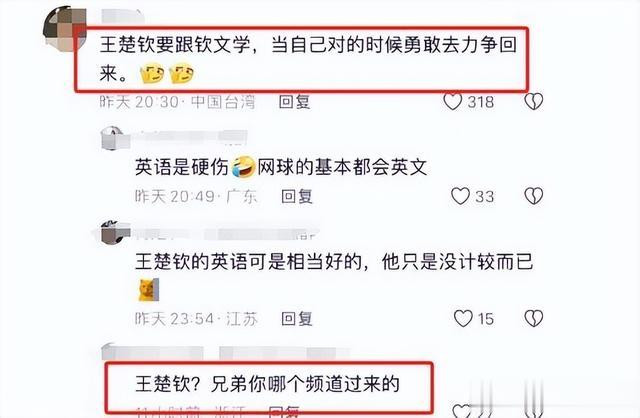Dislike the 兄弟你哪个频道过来的 comment

click(x=533, y=410)
